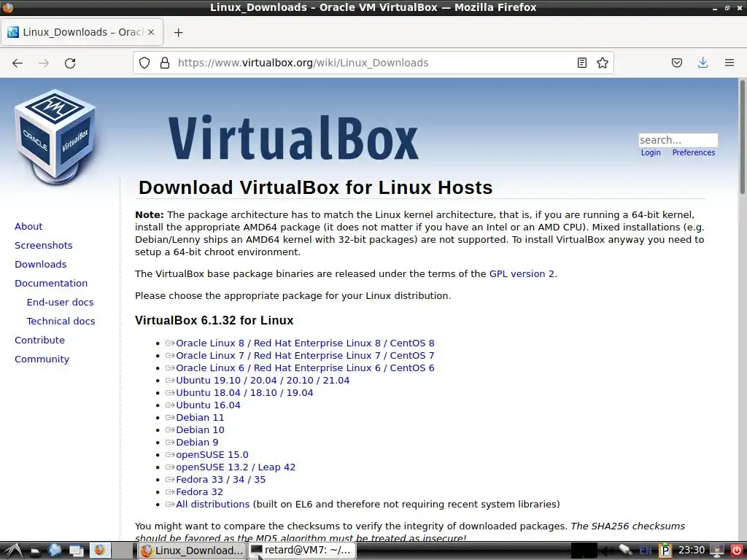
Task: Open Documentation in the sidebar
Action: tap(51, 284)
